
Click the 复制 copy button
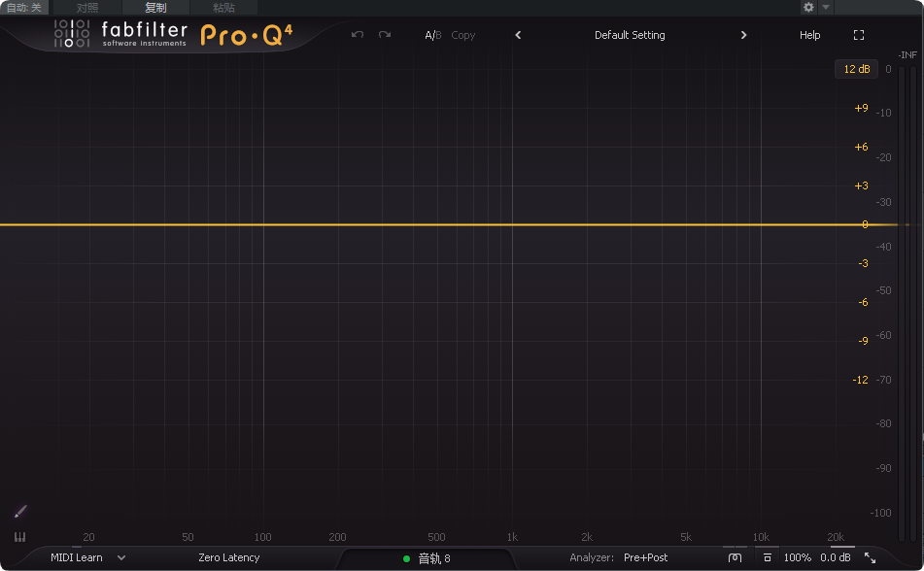click(x=155, y=7)
